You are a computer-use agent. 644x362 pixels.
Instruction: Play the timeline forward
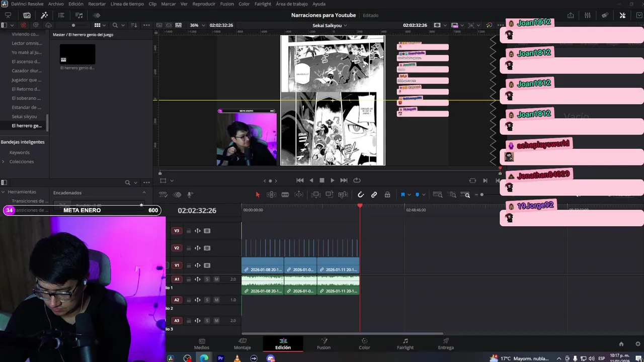click(332, 180)
